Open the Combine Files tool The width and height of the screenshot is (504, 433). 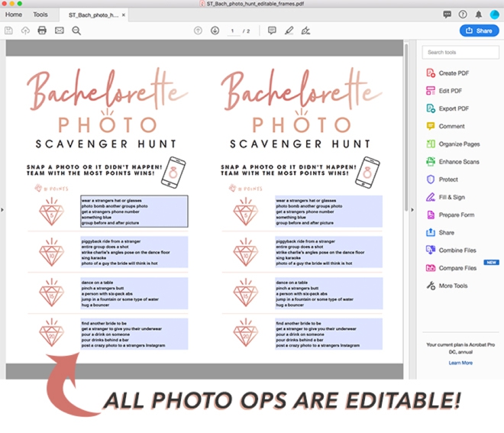point(451,250)
